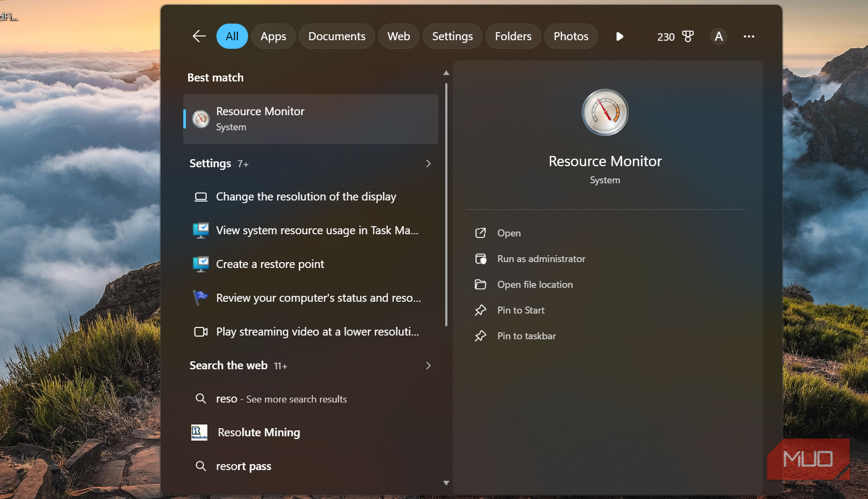Switch to the Photos filter tab
This screenshot has width=868, height=499.
click(571, 36)
